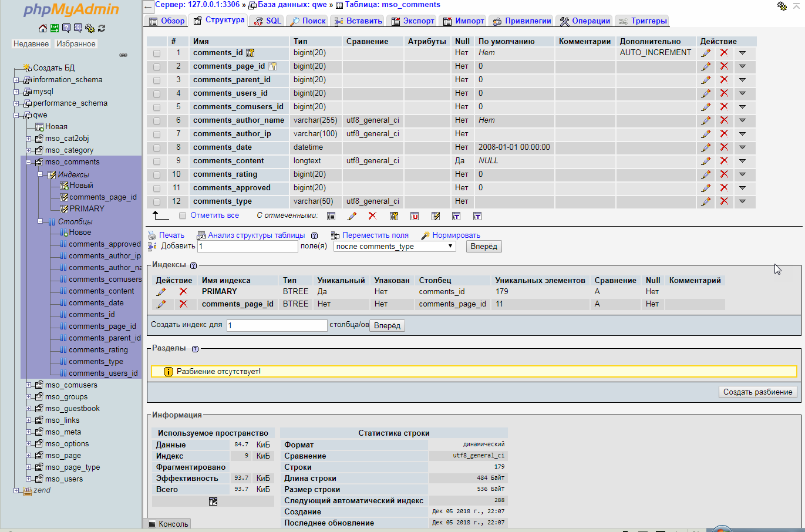Open Анализ структуры таблицы link

(x=255, y=234)
